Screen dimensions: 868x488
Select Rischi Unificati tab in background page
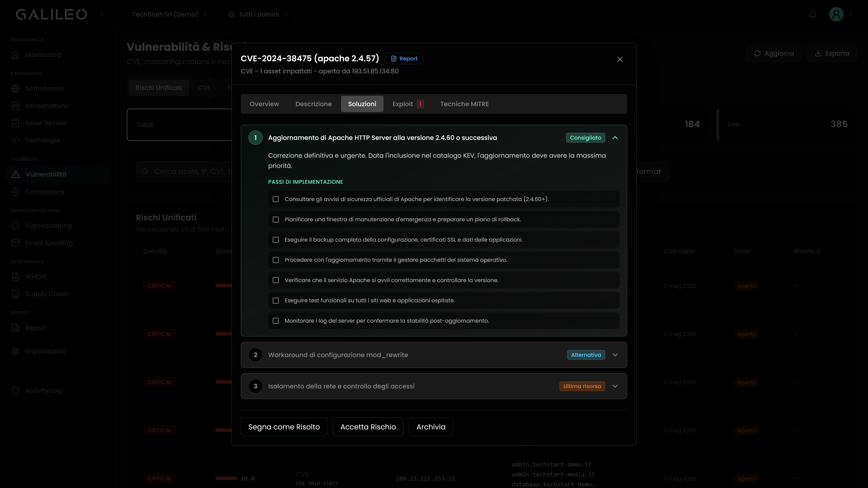pyautogui.click(x=158, y=88)
